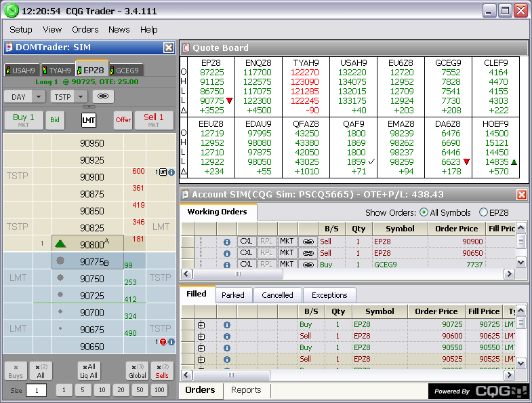Cancel all Buys button

click(16, 370)
